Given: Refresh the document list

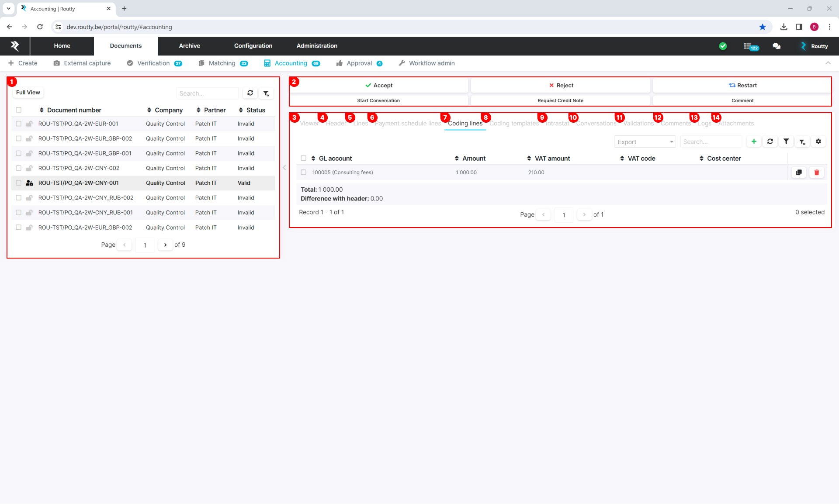Looking at the screenshot, I should [250, 93].
